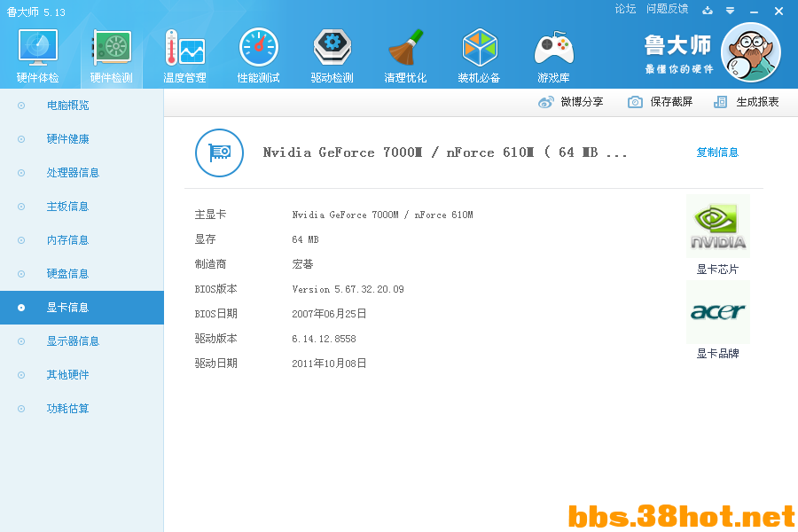Screen dimensions: 798x532
Task: Click BIOS date 2007年06月25日
Action: point(329,314)
